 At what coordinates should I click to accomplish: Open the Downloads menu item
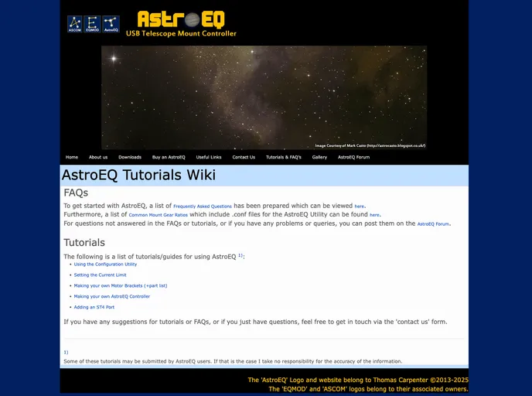click(130, 157)
